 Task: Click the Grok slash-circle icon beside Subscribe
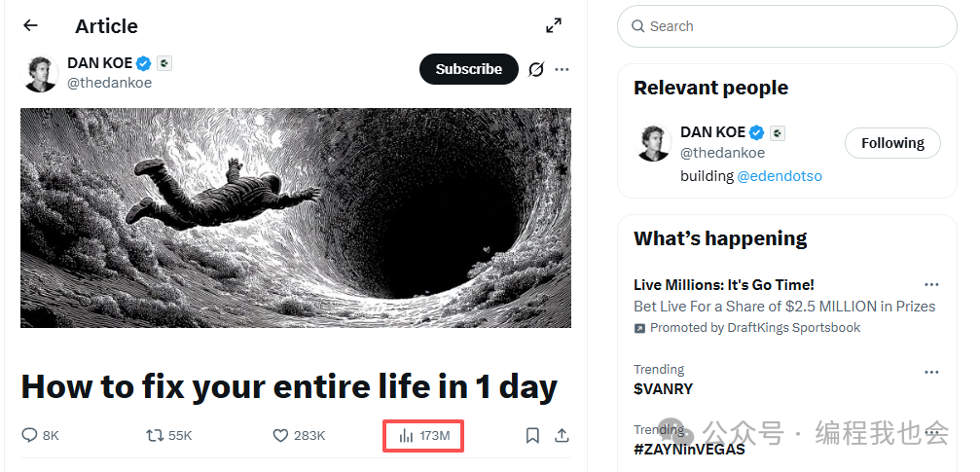(535, 69)
